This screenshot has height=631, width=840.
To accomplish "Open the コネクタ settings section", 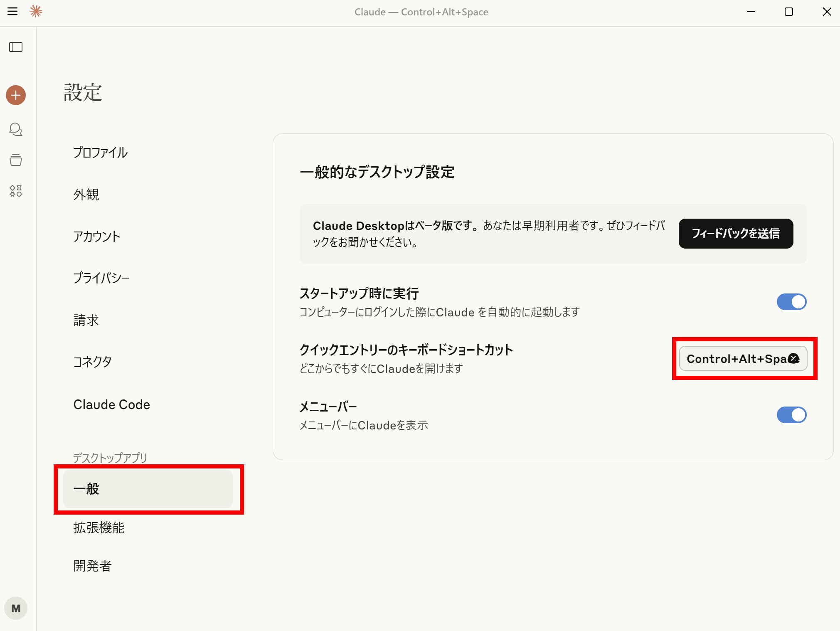I will click(x=148, y=362).
